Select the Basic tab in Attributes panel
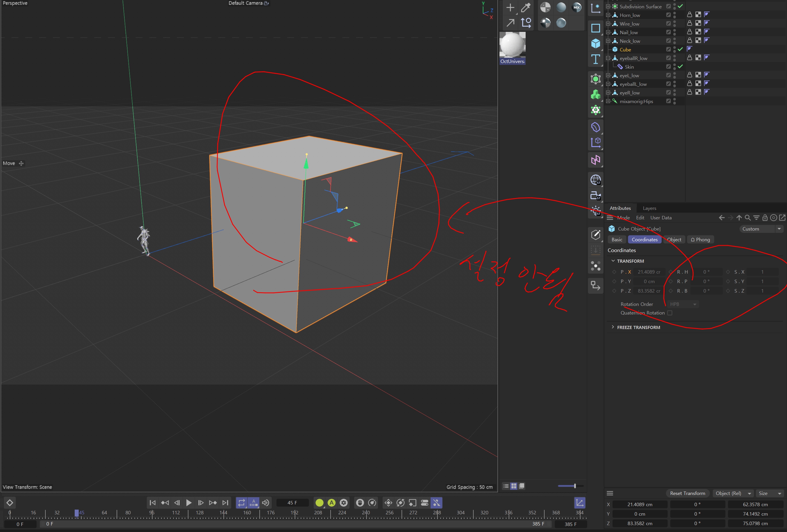The height and width of the screenshot is (532, 787). point(617,239)
